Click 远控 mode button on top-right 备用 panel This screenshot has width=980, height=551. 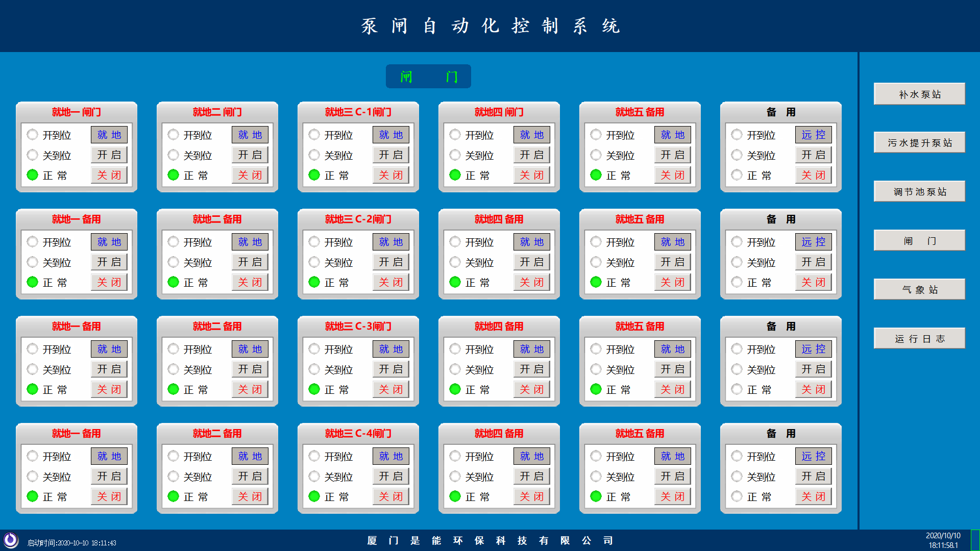pos(813,134)
